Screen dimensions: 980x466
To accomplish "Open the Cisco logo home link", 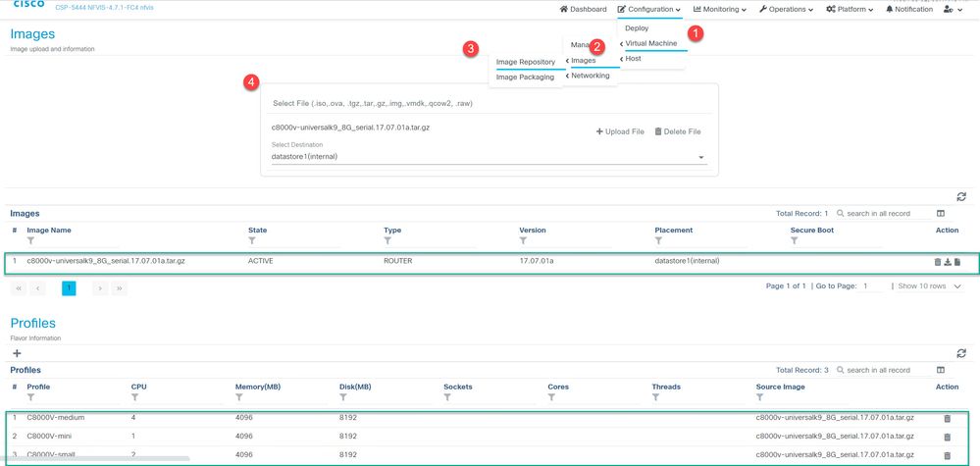I will (x=28, y=4).
